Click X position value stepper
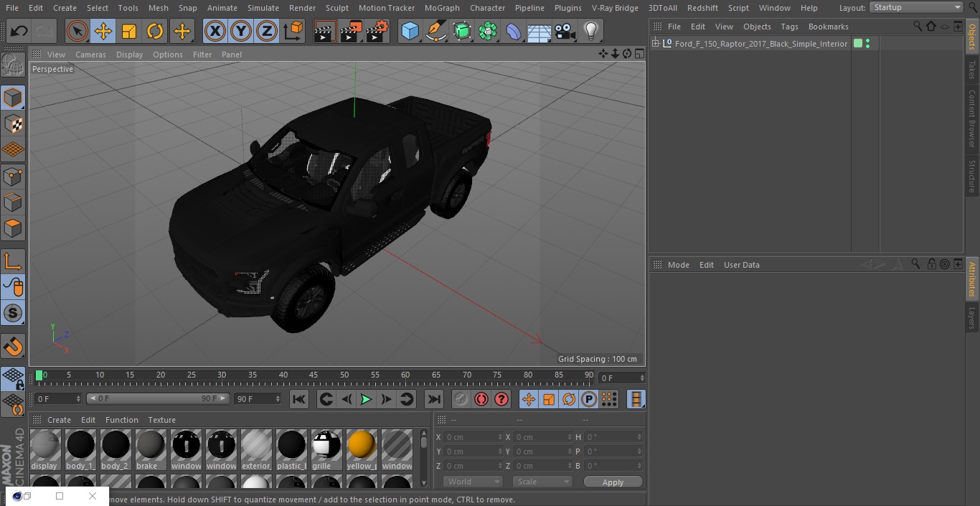 500,437
